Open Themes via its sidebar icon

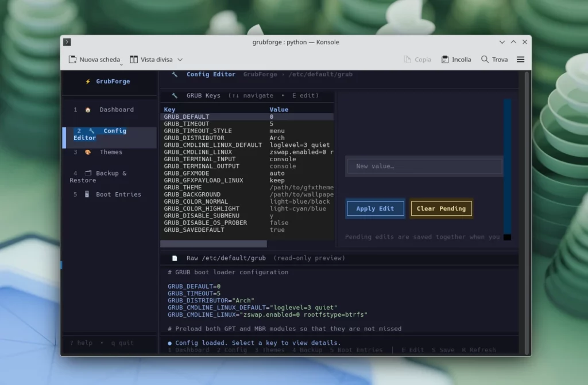tap(87, 152)
